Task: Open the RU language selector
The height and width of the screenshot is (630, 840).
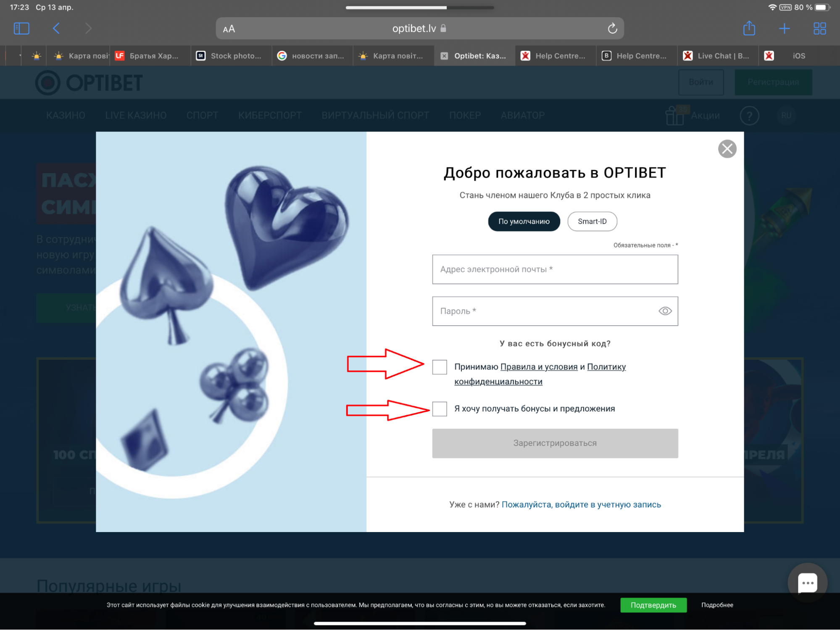Action: [786, 116]
